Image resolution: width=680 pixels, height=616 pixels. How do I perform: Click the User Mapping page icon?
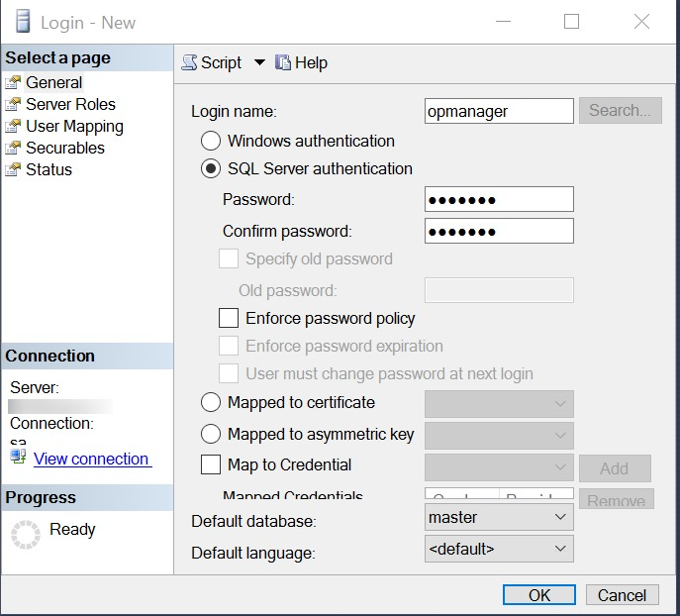[13, 126]
